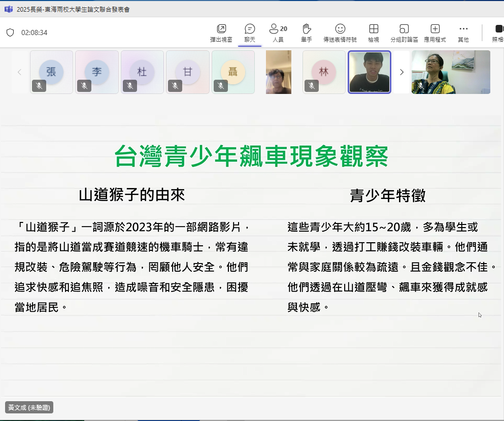The width and height of the screenshot is (504, 421).
Task: Show next participants with right chevron
Action: click(401, 72)
